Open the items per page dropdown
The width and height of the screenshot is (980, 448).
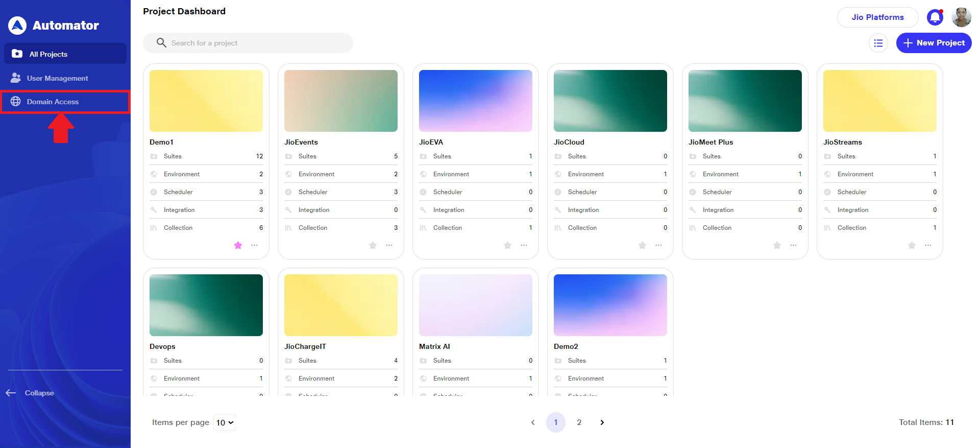225,422
